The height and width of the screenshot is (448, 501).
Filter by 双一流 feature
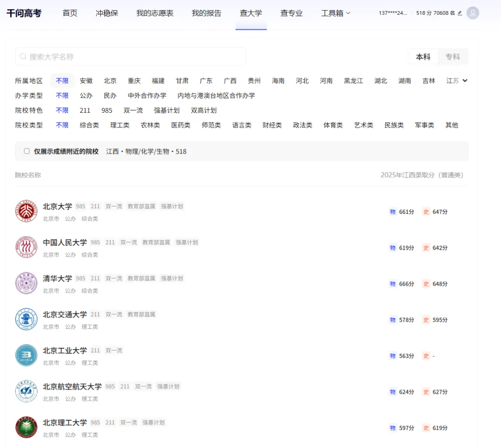click(133, 110)
